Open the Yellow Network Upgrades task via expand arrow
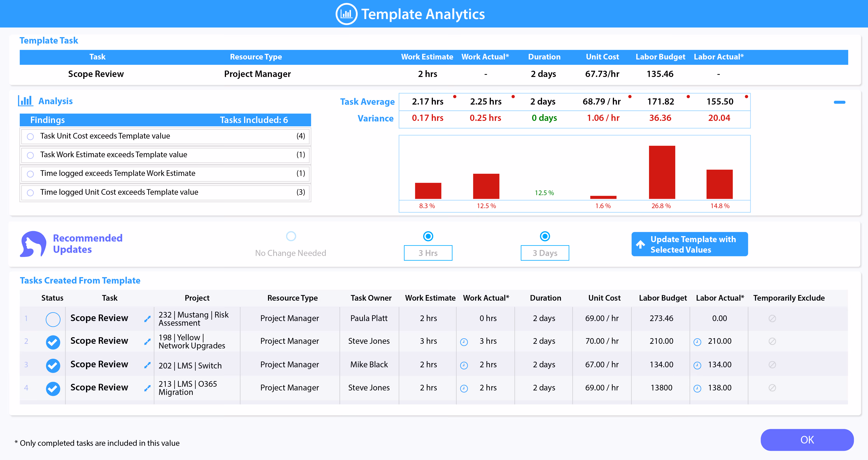The width and height of the screenshot is (868, 460). (147, 341)
